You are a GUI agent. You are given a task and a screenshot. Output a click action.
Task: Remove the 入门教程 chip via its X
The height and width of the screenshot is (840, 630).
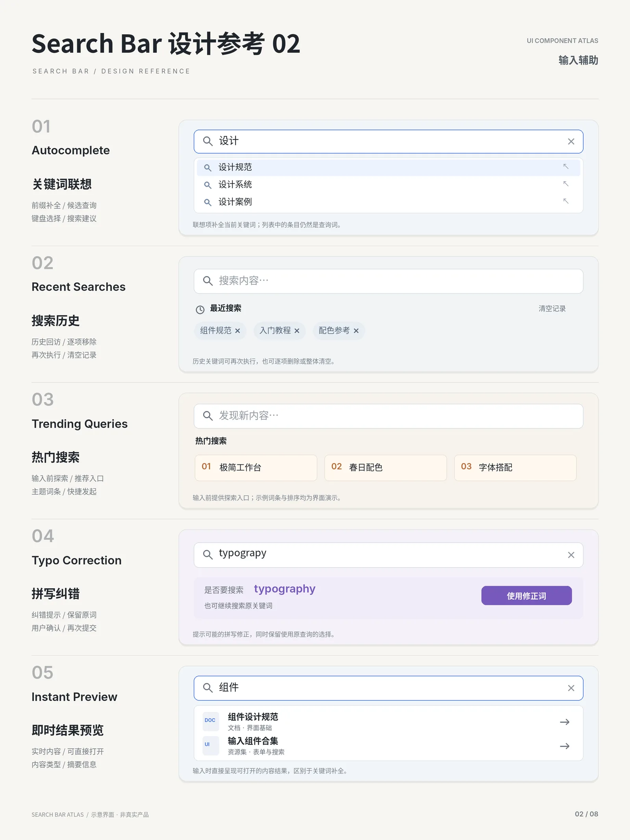click(x=297, y=331)
